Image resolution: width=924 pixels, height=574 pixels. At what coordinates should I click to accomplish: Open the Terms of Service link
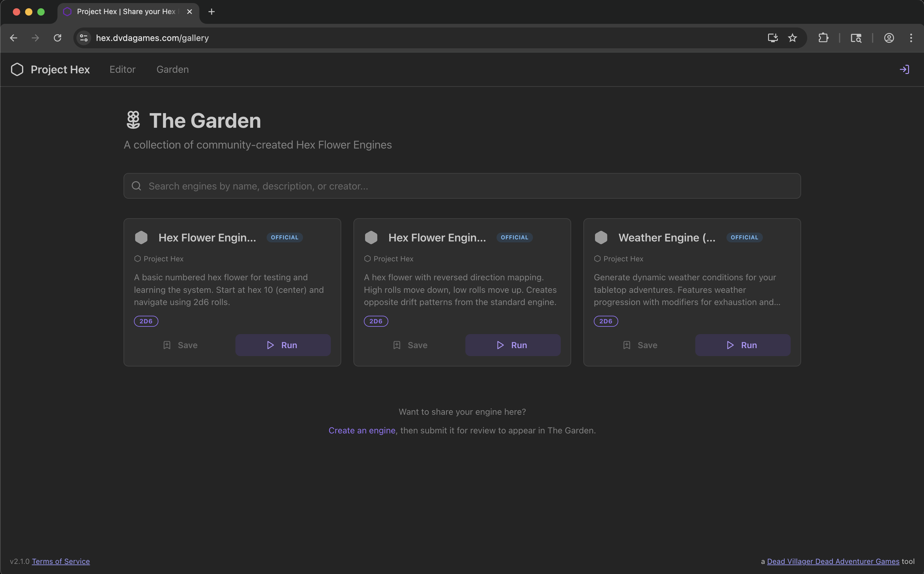(x=61, y=561)
